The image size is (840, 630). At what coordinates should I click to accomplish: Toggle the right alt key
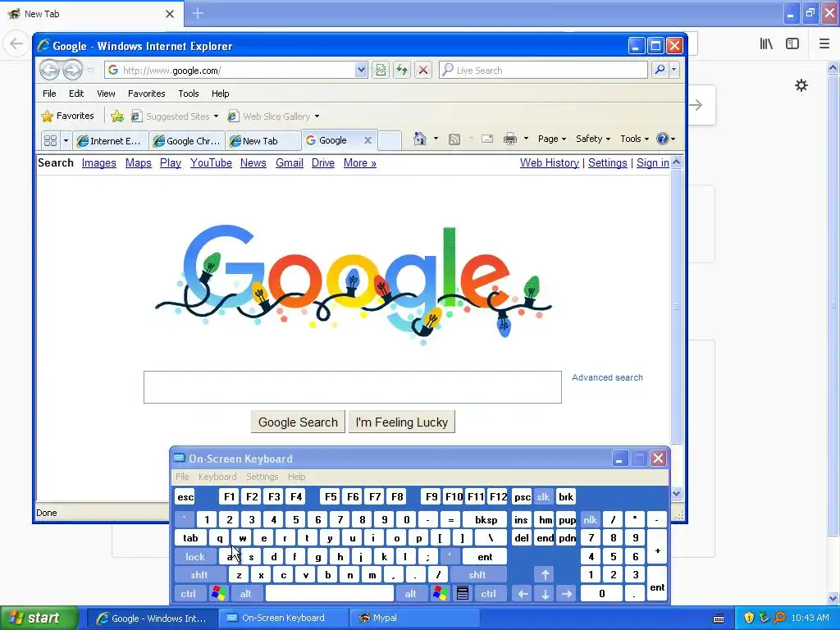pos(410,594)
